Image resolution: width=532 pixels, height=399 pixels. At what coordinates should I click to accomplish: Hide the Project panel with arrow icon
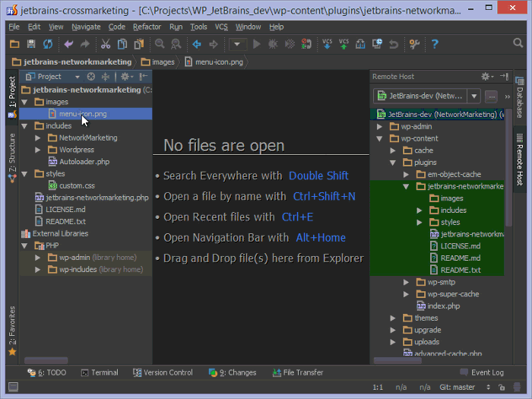coord(143,77)
